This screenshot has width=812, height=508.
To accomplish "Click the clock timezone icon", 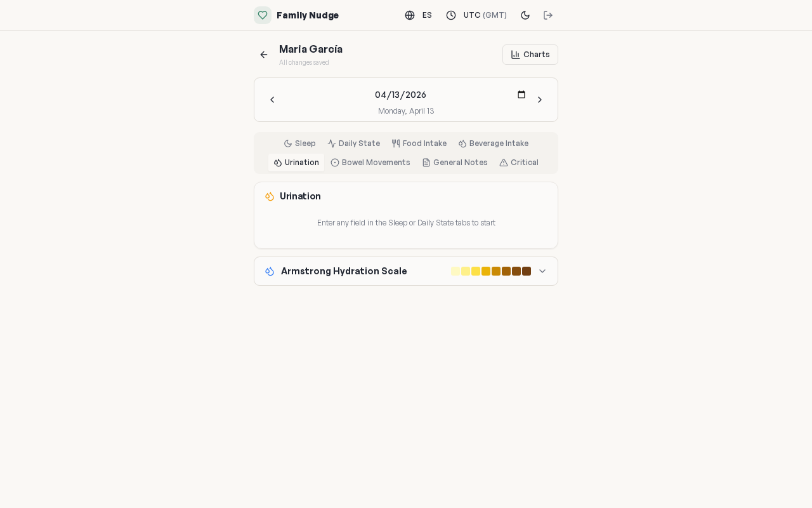I will 451,15.
